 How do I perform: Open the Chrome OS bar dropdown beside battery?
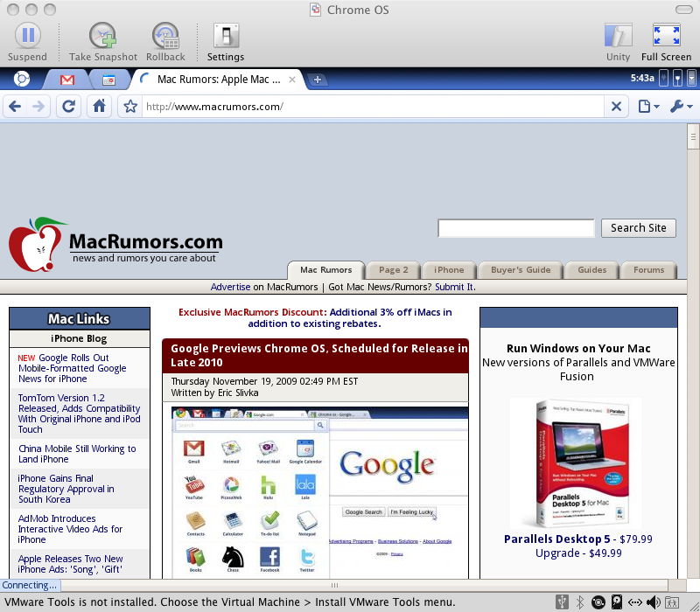point(691,78)
